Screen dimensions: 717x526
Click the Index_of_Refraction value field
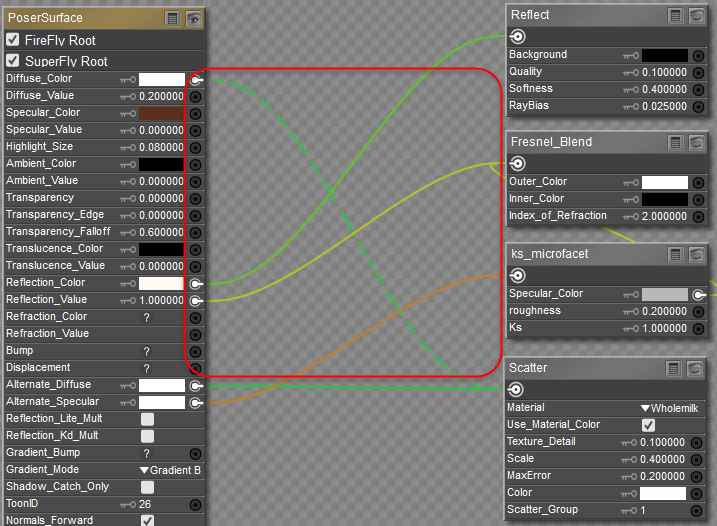(x=664, y=216)
